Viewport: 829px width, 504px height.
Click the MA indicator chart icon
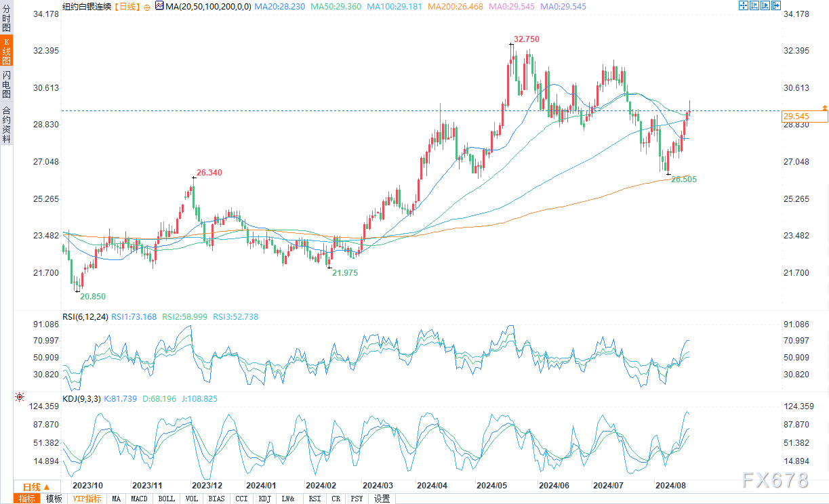(x=159, y=5)
